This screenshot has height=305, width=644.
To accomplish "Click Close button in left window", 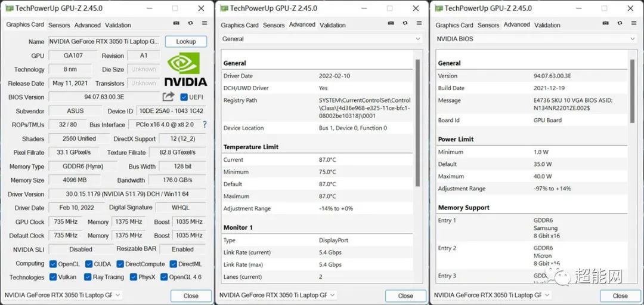I will pos(191,295).
